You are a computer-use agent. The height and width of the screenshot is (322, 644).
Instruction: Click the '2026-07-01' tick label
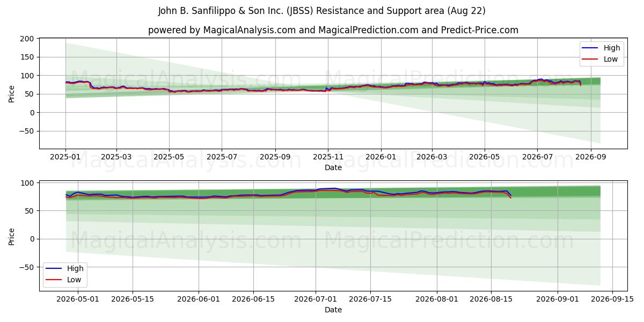coord(316,299)
